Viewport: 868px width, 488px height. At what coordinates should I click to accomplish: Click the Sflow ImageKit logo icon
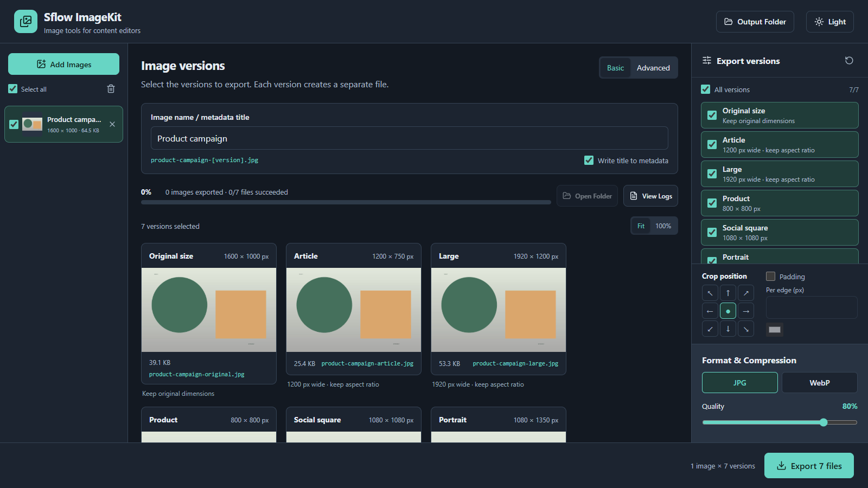(x=25, y=22)
